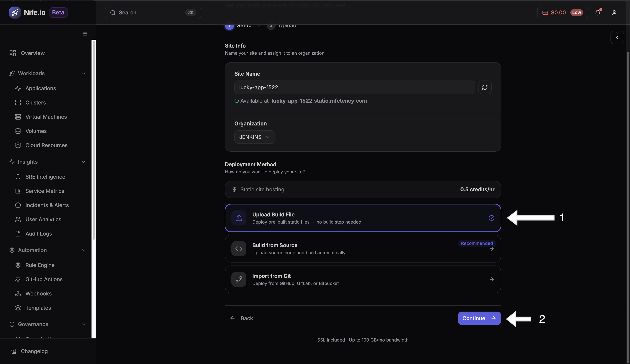Open the Changelog page

point(34,351)
